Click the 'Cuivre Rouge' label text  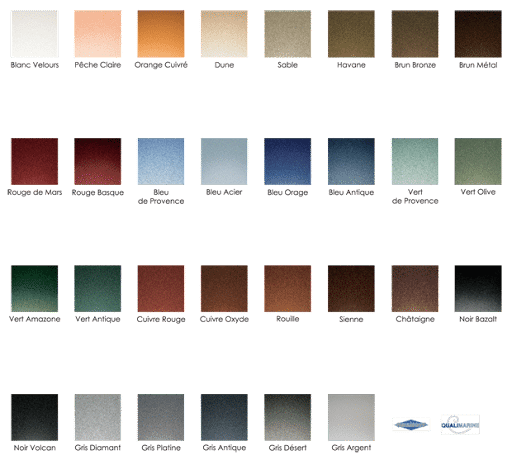tap(161, 320)
